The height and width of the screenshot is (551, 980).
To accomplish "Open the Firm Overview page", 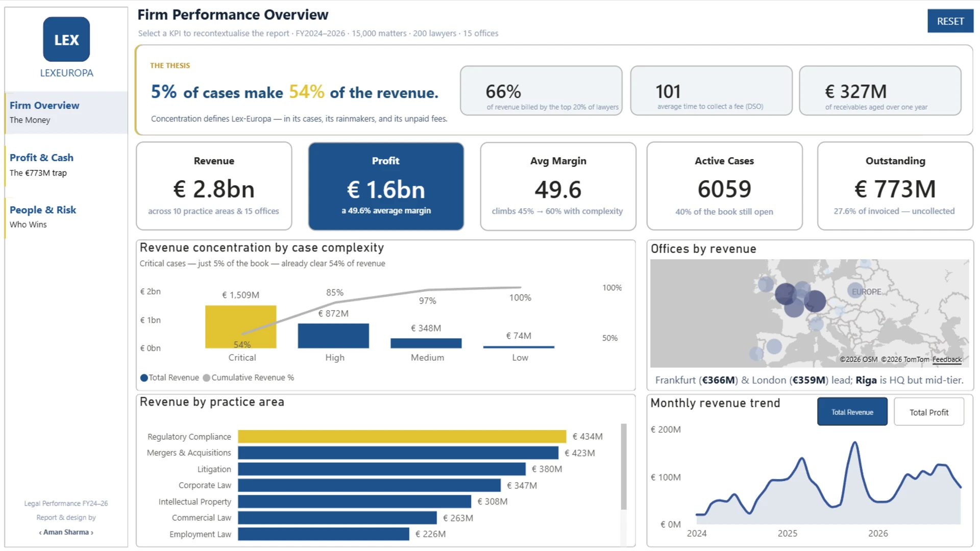I will tap(66, 112).
